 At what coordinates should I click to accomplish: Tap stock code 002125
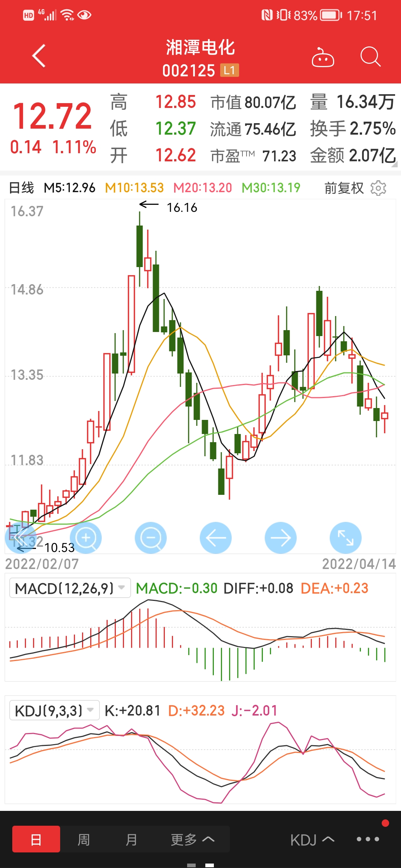pyautogui.click(x=189, y=70)
